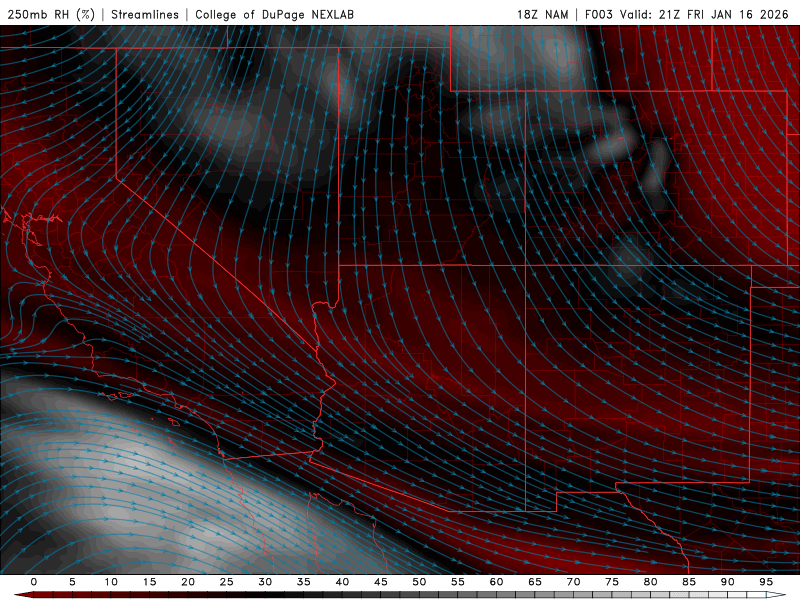The image size is (800, 600).
Task: Click the "18Z NAM" model run label
Action: pyautogui.click(x=542, y=14)
